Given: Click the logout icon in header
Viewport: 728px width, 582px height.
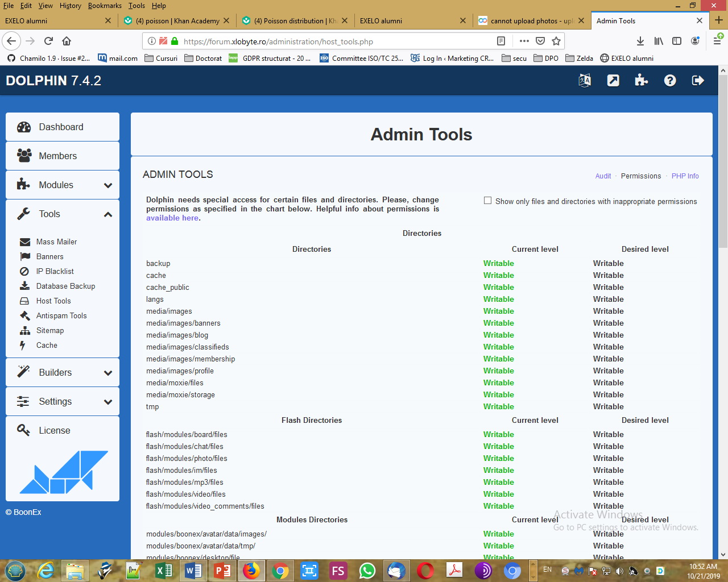Looking at the screenshot, I should click(x=698, y=81).
